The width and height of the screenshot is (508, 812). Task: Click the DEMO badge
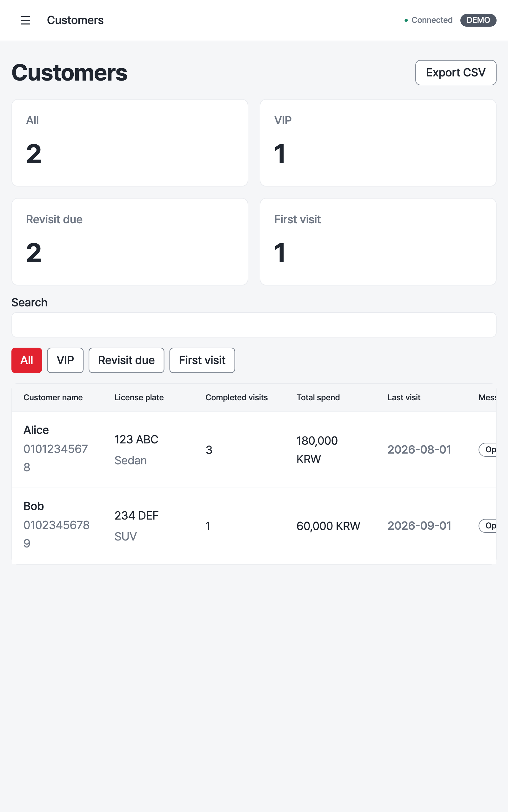click(478, 20)
